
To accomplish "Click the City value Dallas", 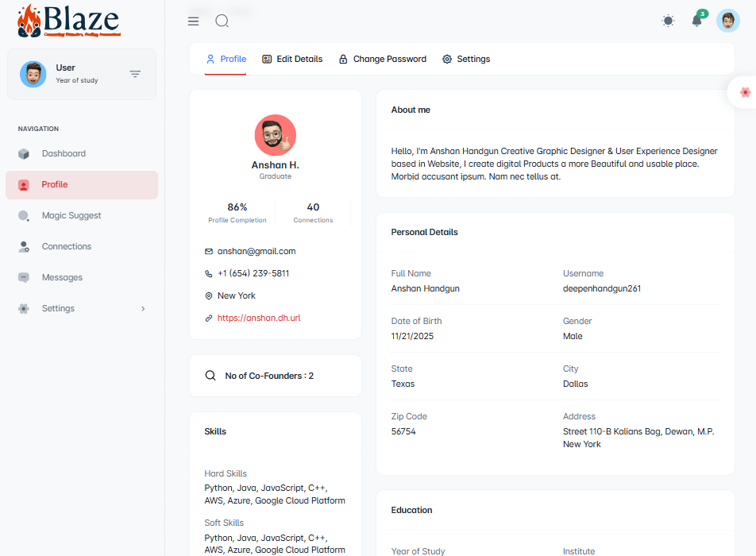I will pos(575,384).
